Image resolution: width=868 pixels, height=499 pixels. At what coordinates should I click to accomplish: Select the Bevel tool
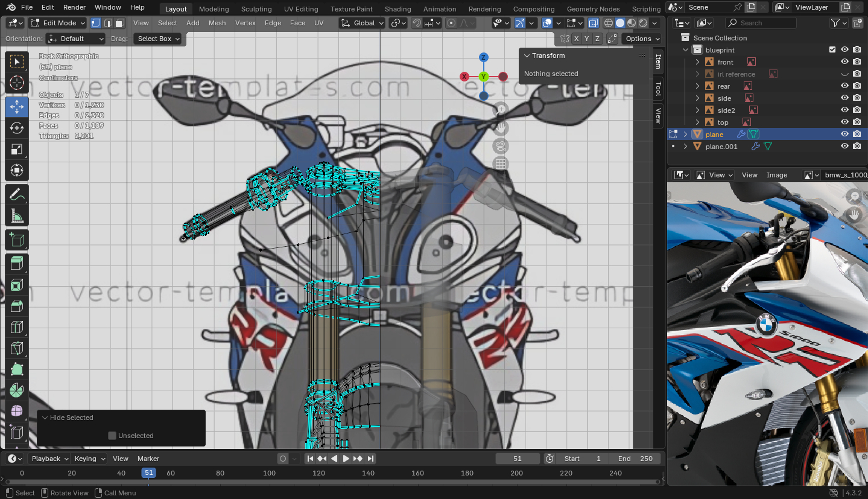17,306
